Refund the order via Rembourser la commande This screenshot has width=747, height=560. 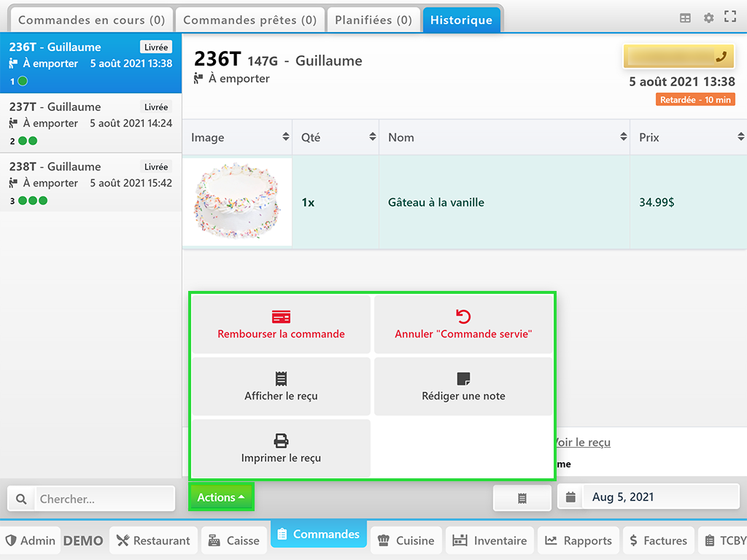point(281,324)
